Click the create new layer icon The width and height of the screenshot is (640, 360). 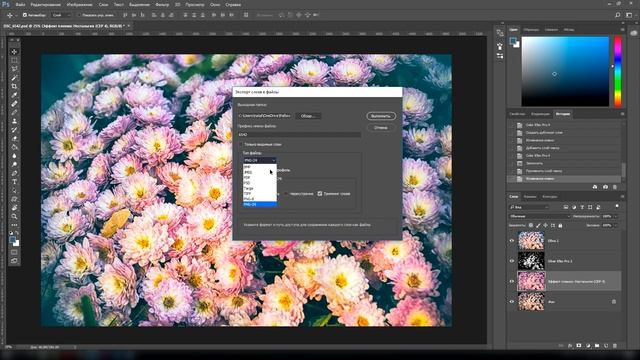click(606, 346)
